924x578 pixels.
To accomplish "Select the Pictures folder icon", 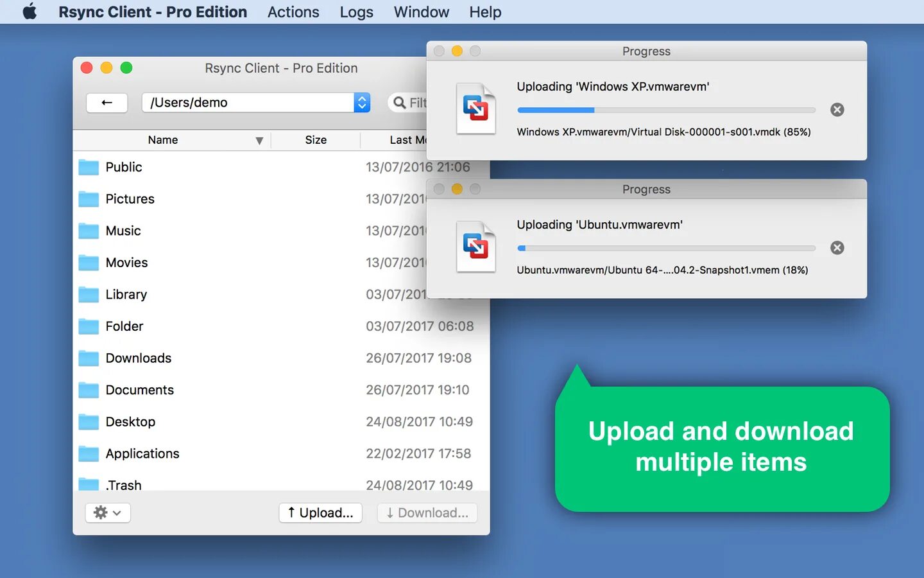I will (89, 199).
